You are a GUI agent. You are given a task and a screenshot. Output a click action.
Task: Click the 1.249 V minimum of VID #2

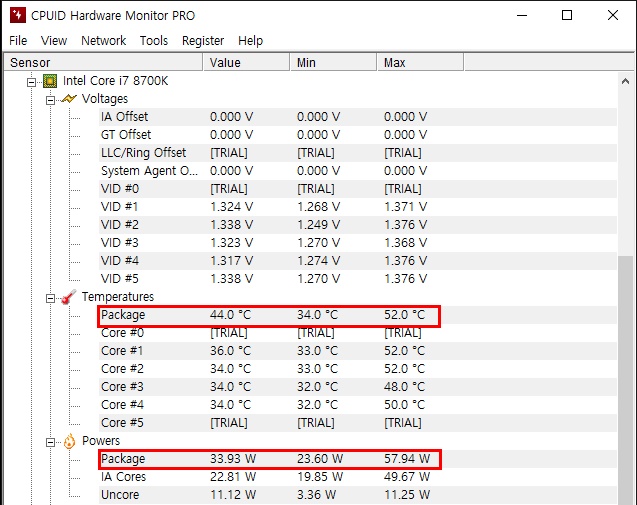(318, 225)
